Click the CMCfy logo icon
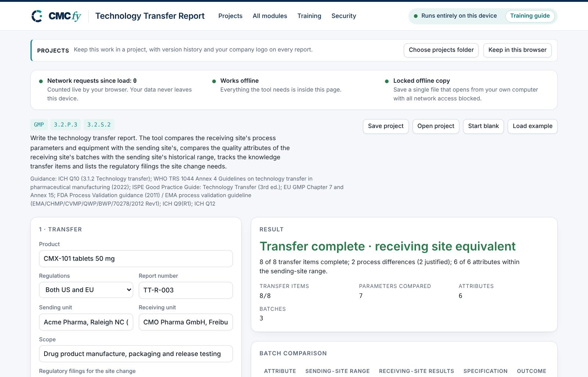The width and height of the screenshot is (588, 377). tap(37, 16)
